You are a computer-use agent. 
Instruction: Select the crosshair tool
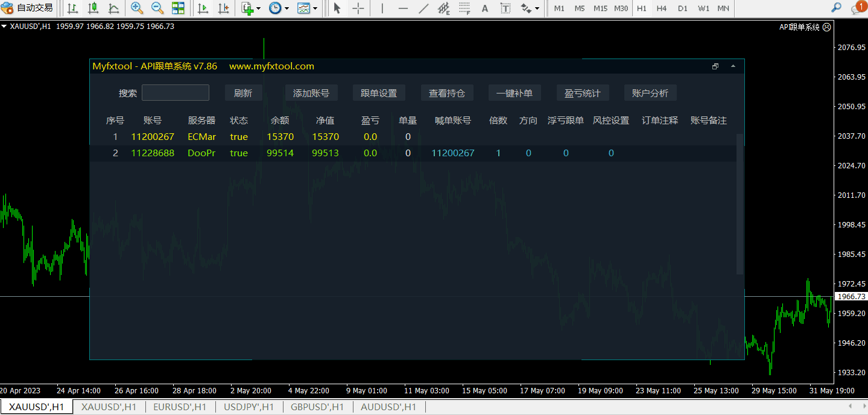358,8
